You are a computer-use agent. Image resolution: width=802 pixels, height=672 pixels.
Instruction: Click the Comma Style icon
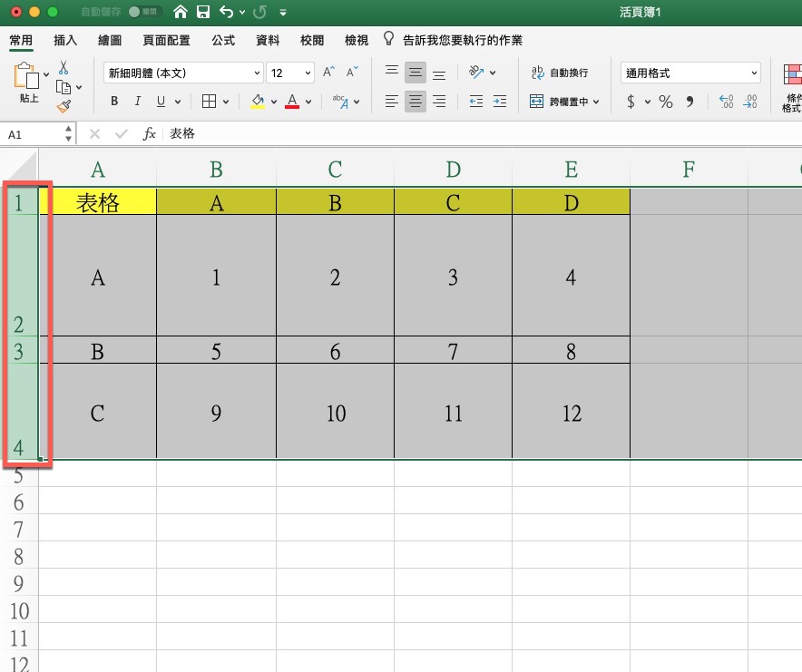(x=690, y=102)
